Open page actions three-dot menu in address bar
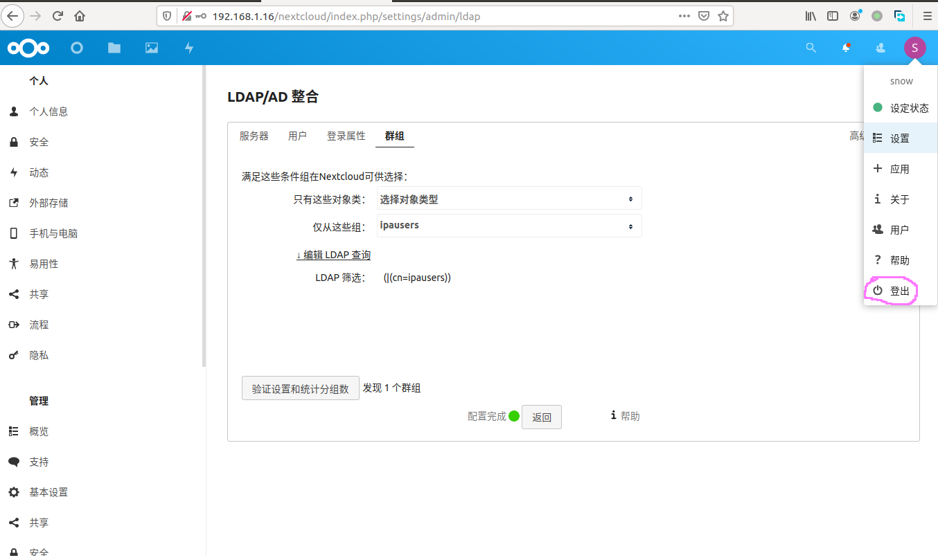Screen dimensions: 938x560 (x=684, y=16)
